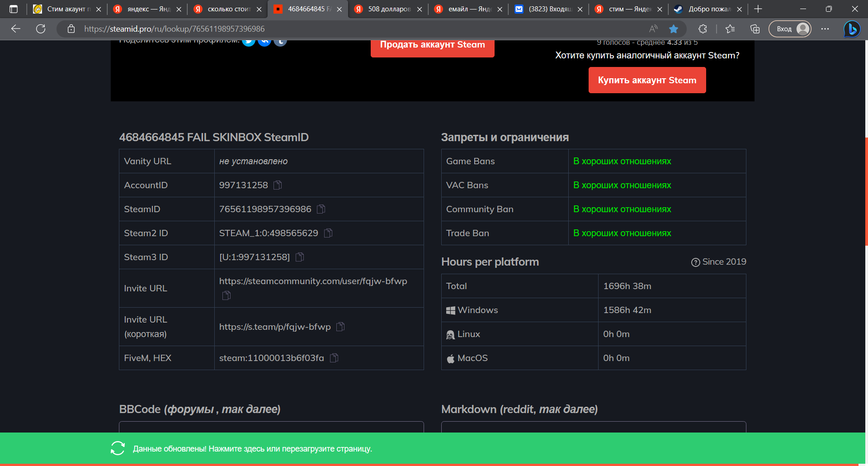Select the Community Ban status text
The height and width of the screenshot is (466, 868).
coord(622,209)
